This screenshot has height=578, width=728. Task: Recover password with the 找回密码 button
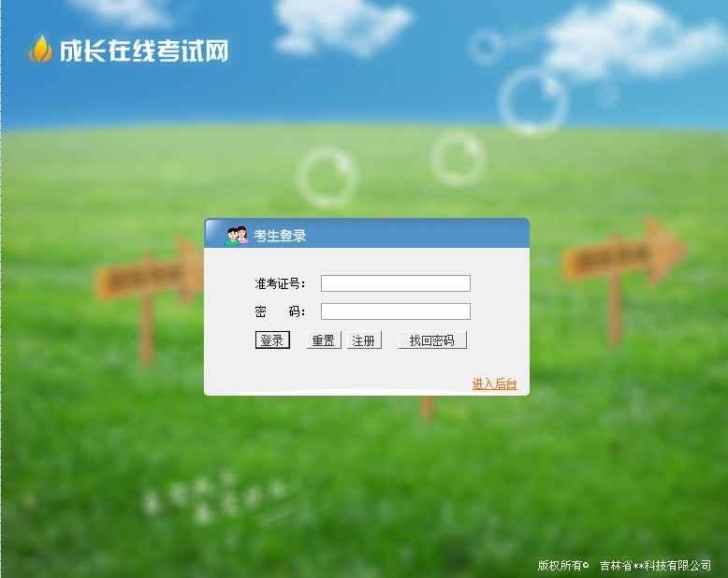click(431, 340)
